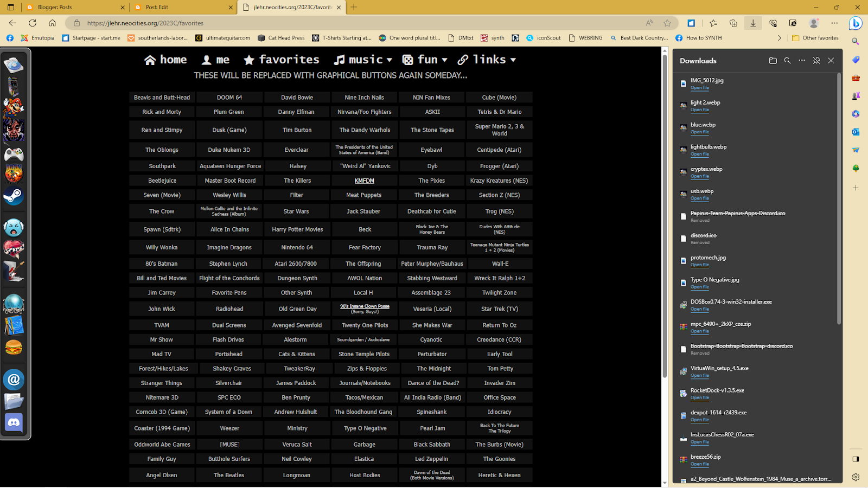Expand the links dropdown menu

click(487, 60)
